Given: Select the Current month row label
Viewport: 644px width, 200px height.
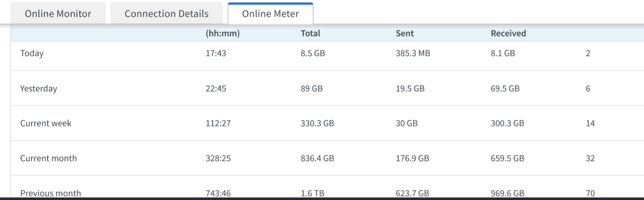Looking at the screenshot, I should [48, 158].
